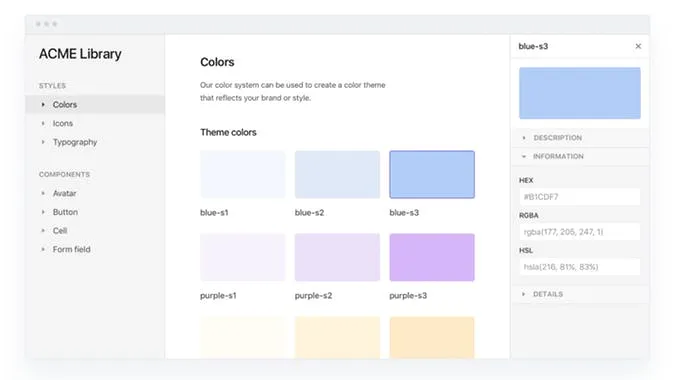Expand the Typography disclosure triangle
Viewport: 674px width, 380px height.
43,142
